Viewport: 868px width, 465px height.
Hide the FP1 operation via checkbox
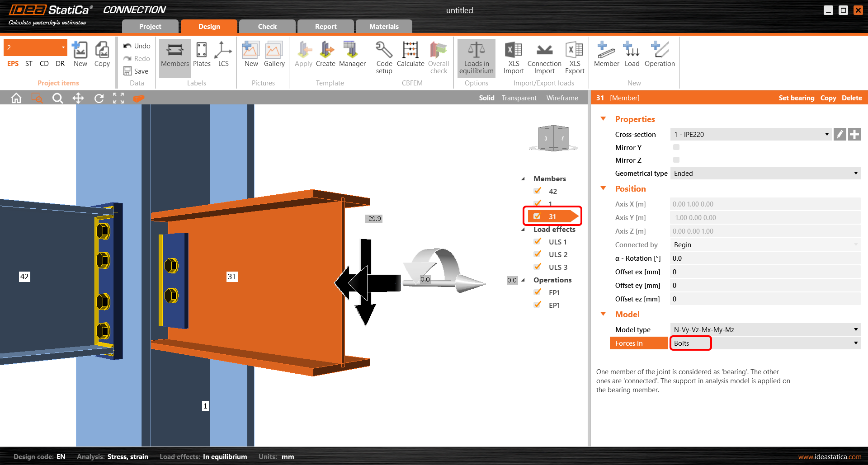pos(538,292)
